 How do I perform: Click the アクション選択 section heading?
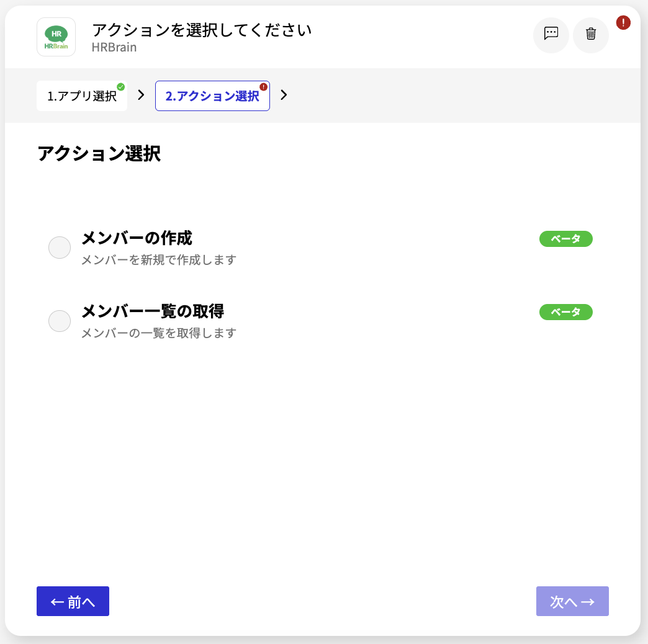[x=99, y=153]
